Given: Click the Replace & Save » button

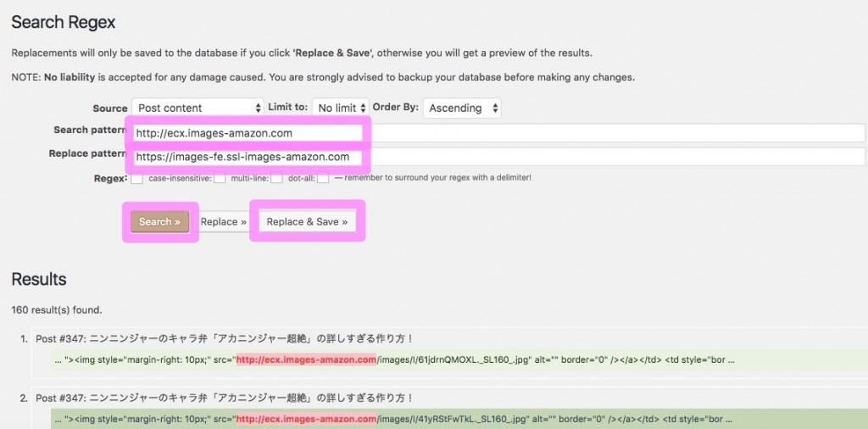Looking at the screenshot, I should point(307,221).
